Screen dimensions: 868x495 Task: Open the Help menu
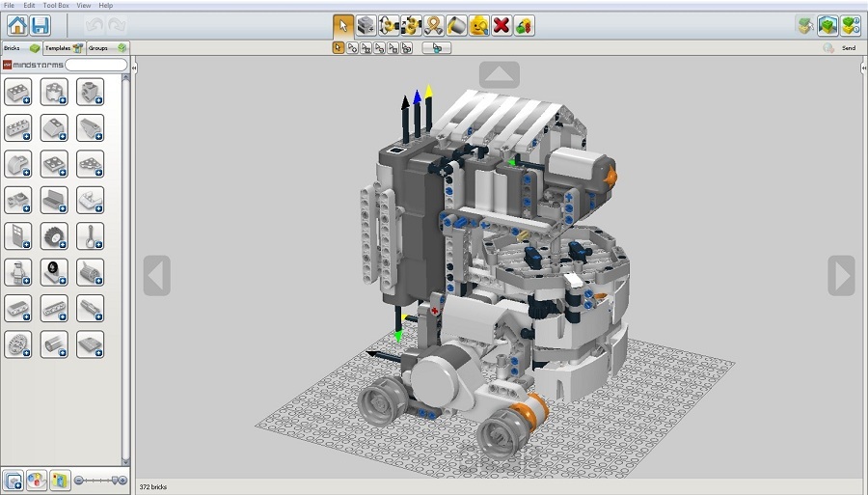coord(106,5)
